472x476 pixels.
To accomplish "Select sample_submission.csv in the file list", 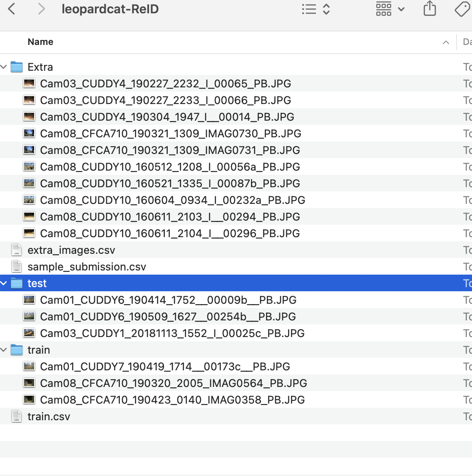I will pos(87,267).
